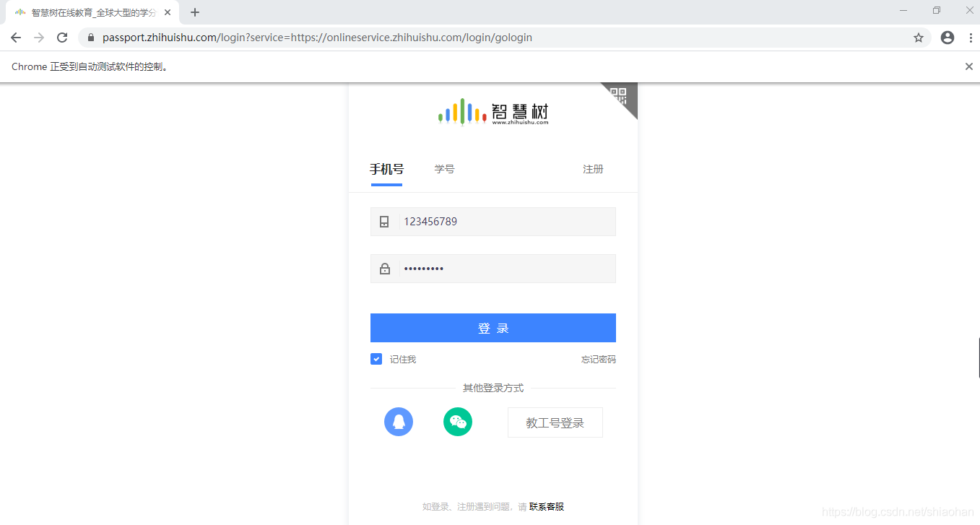980x525 pixels.
Task: Click the Zhihuishu logo
Action: click(493, 112)
